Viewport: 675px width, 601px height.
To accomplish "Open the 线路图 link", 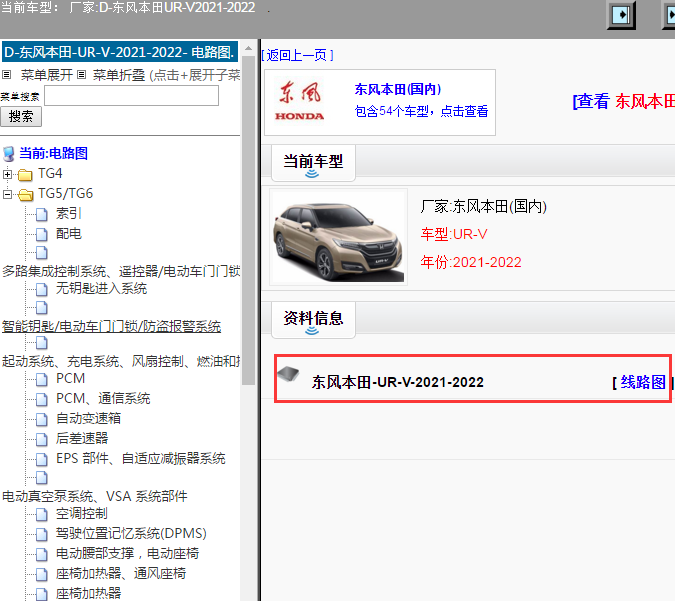I will pos(643,382).
